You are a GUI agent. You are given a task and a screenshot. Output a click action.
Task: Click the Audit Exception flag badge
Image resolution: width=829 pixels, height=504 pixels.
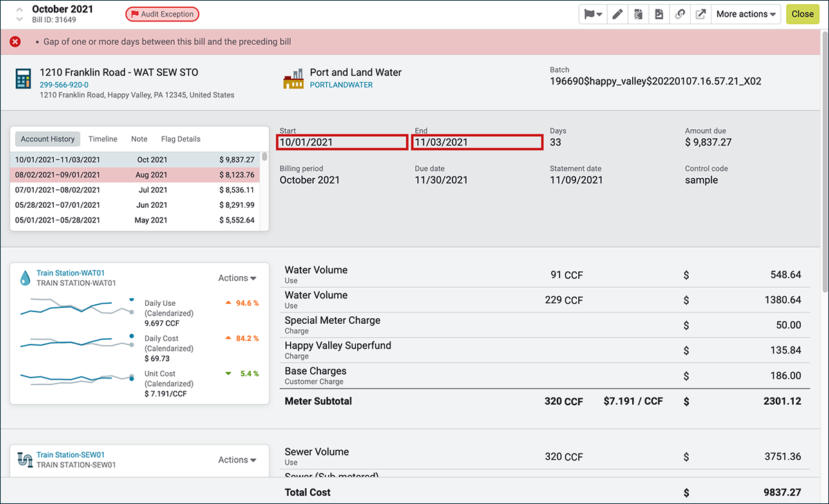(x=162, y=14)
